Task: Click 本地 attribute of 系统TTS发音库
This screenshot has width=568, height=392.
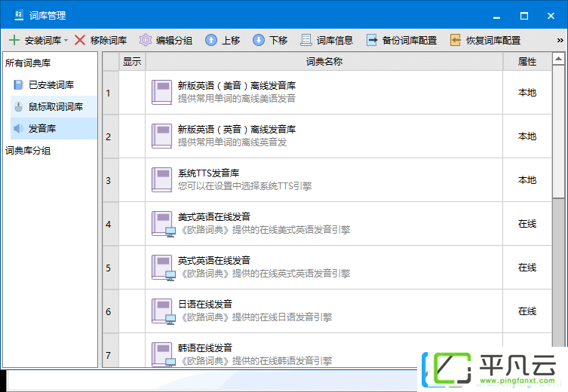Action: tap(527, 180)
